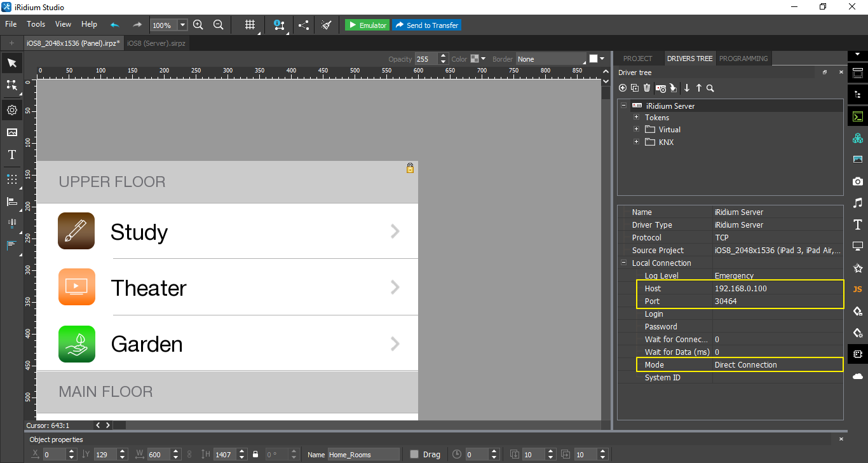868x463 pixels.
Task: Select the Image item tool
Action: coord(11,132)
